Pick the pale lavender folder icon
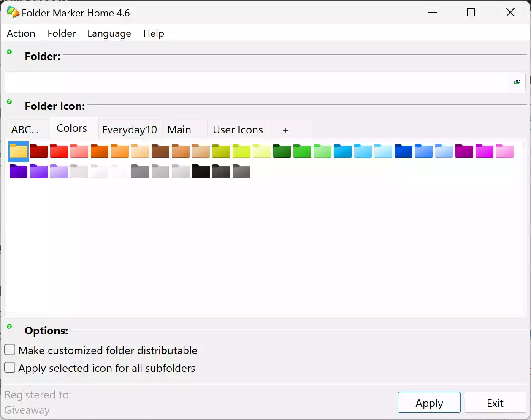Image resolution: width=531 pixels, height=420 pixels. (x=59, y=171)
